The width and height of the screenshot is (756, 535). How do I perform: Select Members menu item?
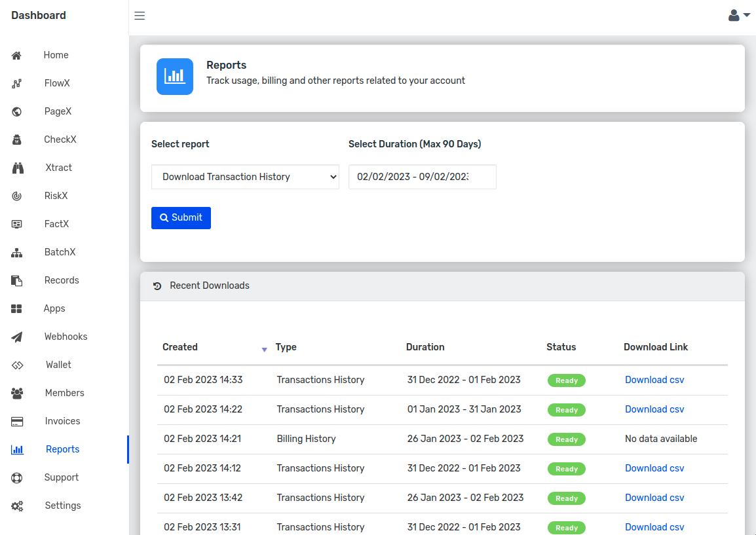pos(64,393)
